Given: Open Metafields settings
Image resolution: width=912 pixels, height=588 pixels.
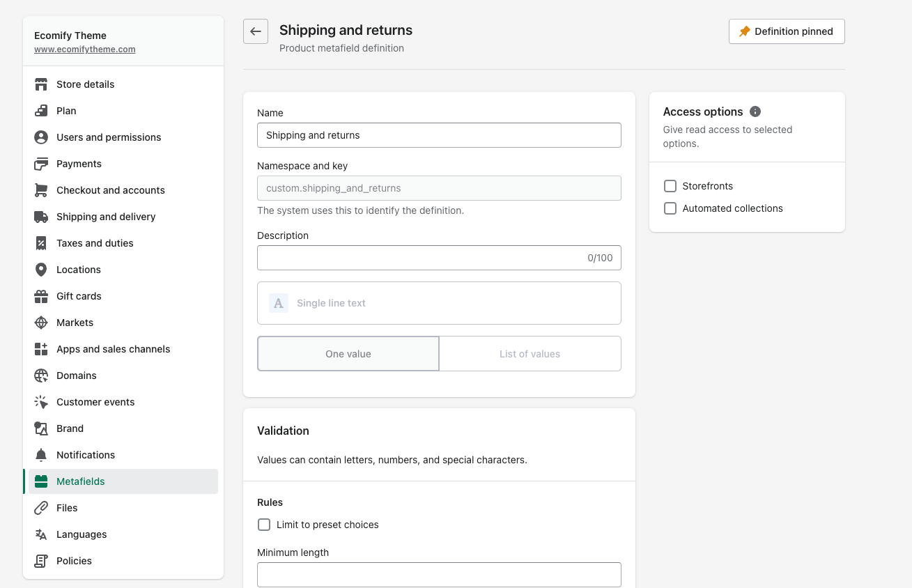Looking at the screenshot, I should pyautogui.click(x=123, y=481).
